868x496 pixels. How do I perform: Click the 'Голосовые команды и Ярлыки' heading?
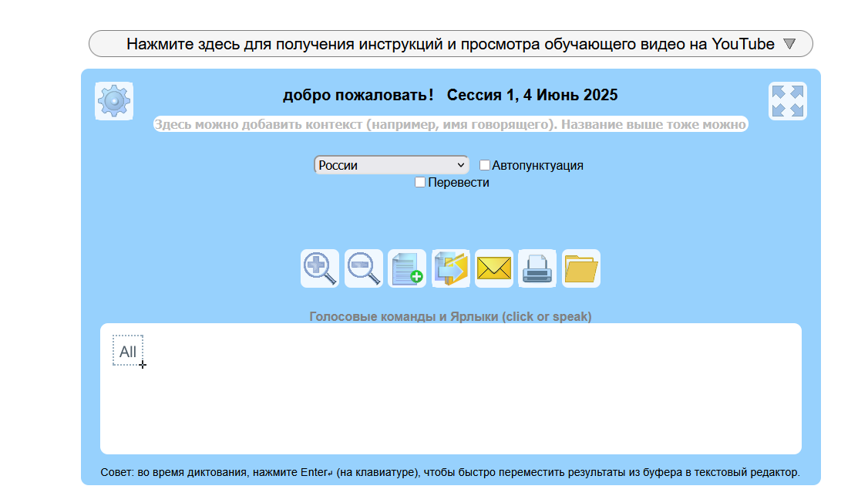451,316
